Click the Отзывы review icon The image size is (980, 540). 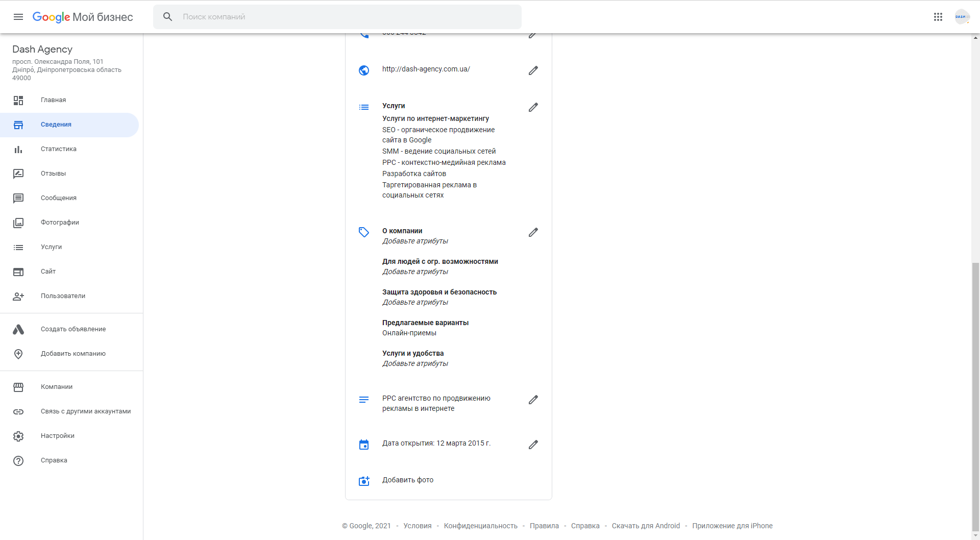[18, 174]
